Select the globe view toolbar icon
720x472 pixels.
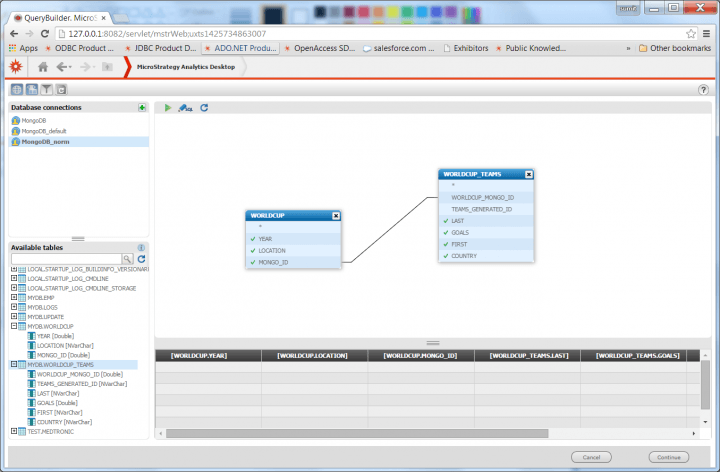coord(17,90)
